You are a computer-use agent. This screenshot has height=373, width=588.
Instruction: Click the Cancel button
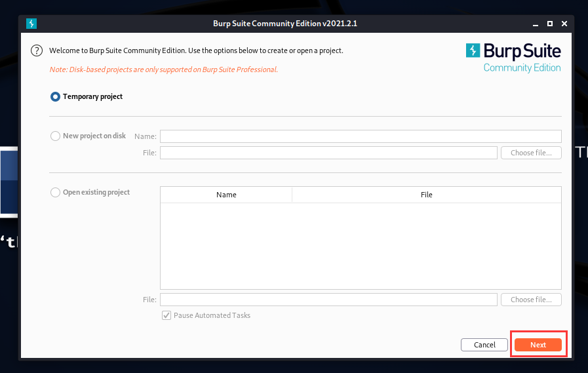point(484,345)
